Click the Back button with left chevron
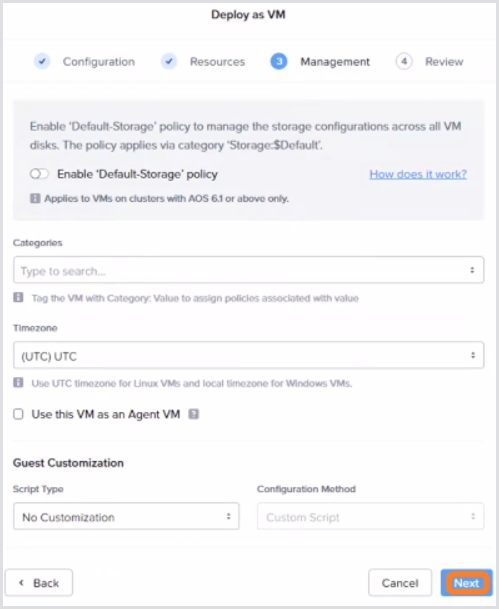This screenshot has width=499, height=609. tap(39, 583)
